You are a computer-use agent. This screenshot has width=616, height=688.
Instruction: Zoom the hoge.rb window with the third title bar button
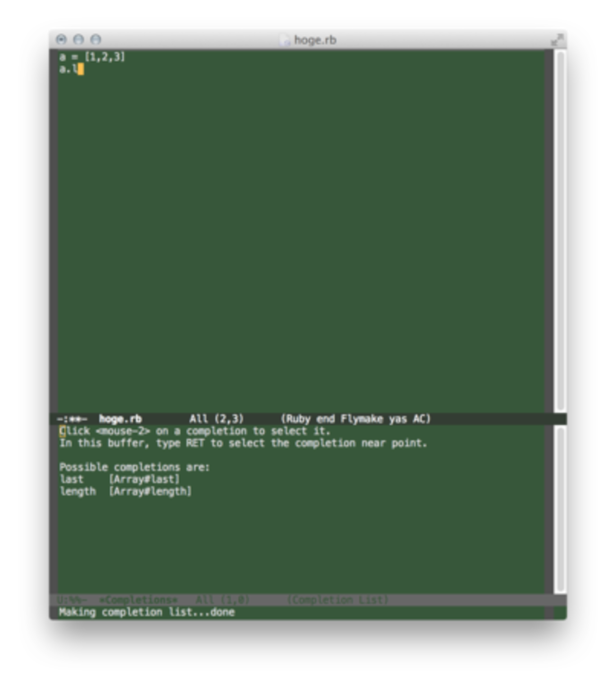point(96,39)
